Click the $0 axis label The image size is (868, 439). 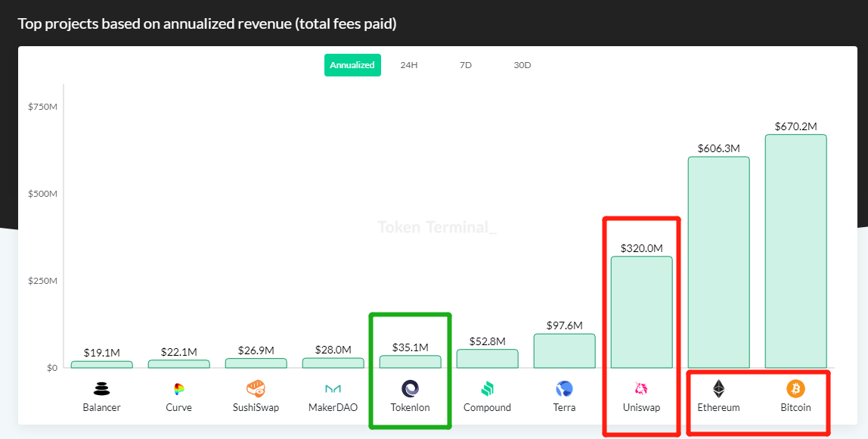tap(51, 368)
